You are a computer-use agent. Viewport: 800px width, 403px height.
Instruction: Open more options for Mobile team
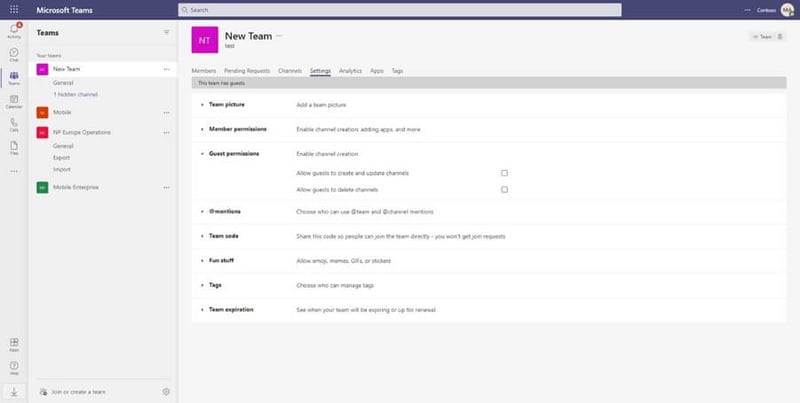[166, 113]
